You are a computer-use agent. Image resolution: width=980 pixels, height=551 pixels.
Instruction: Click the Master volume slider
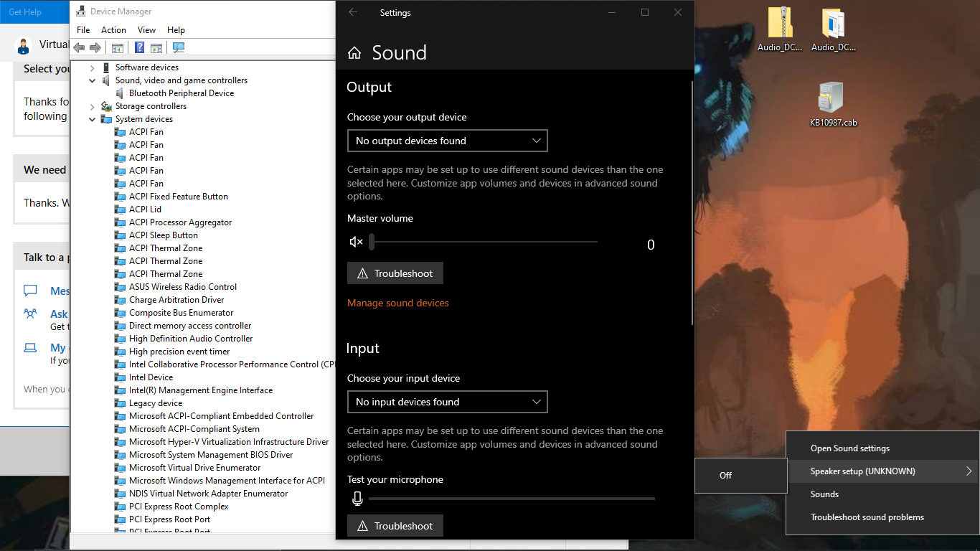coord(484,242)
